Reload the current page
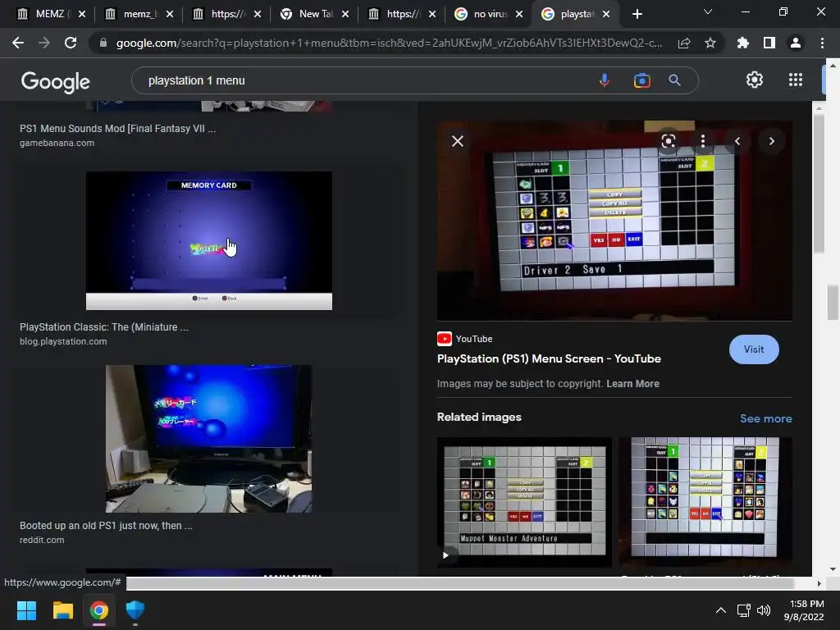Viewport: 840px width, 630px height. 71,43
